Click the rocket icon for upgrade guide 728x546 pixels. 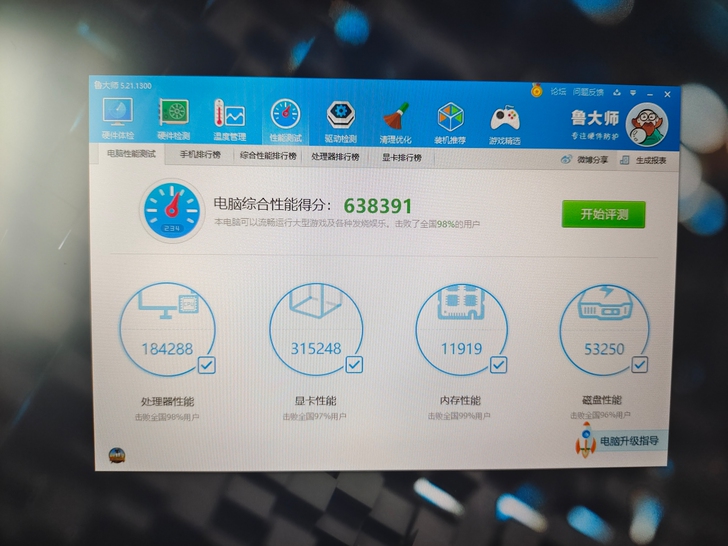(x=585, y=440)
